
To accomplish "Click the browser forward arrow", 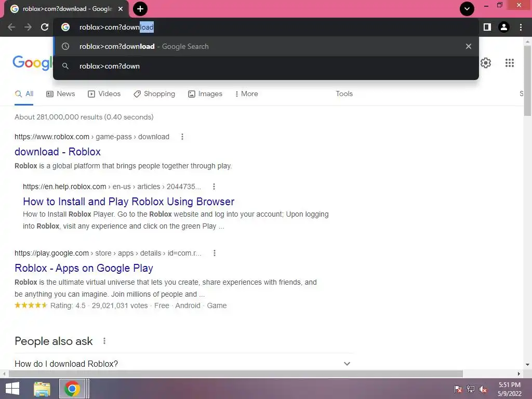I will point(28,27).
